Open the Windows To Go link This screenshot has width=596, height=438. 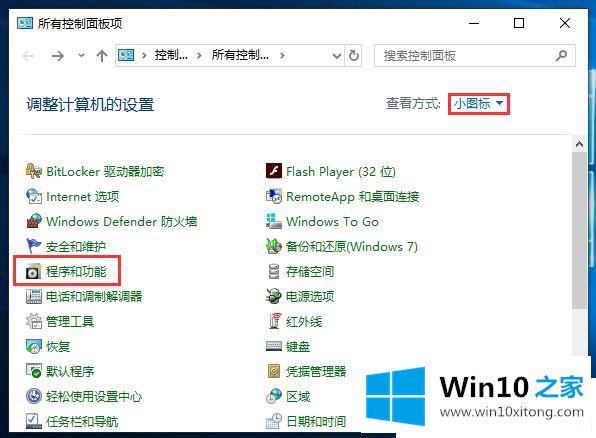coord(333,221)
